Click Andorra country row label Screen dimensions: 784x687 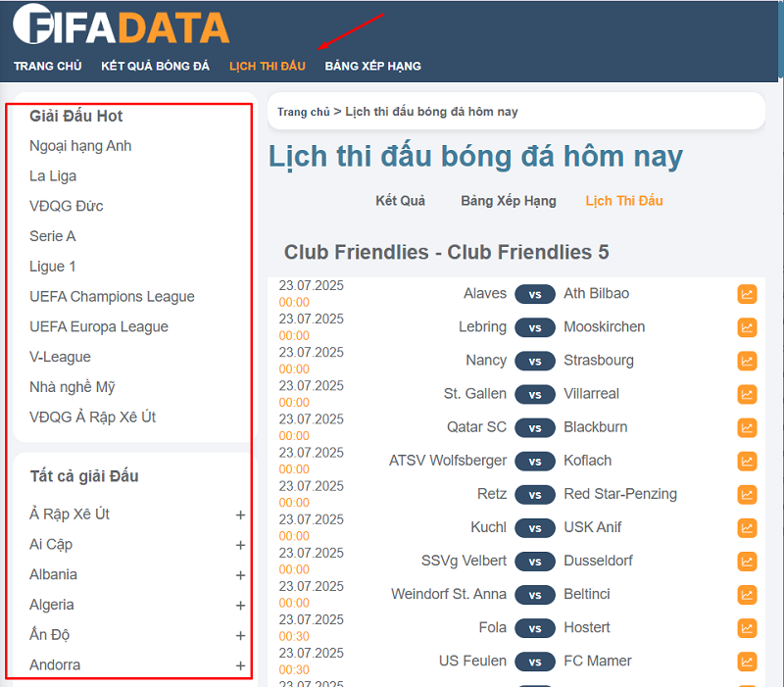[55, 665]
